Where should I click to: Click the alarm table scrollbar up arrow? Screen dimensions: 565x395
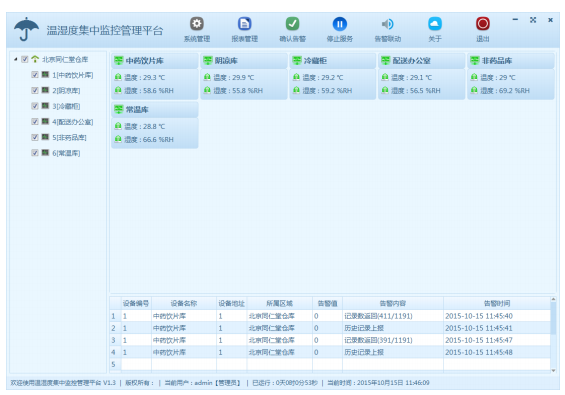pyautogui.click(x=553, y=299)
